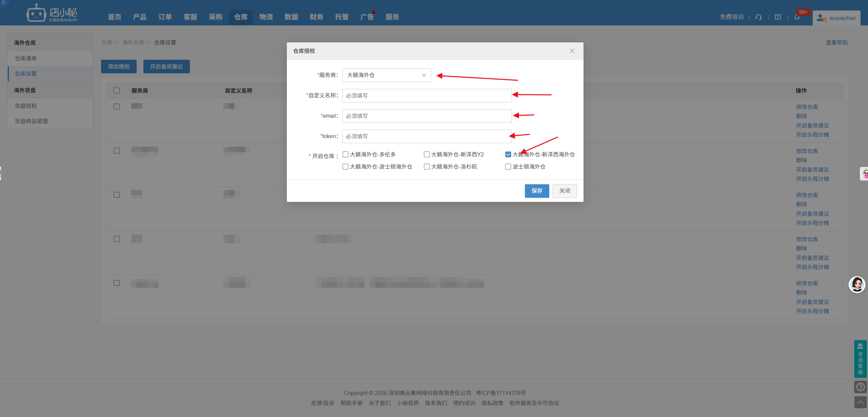The image size is (868, 417).
Task: Expand the 服务商 dropdown
Action: (387, 75)
